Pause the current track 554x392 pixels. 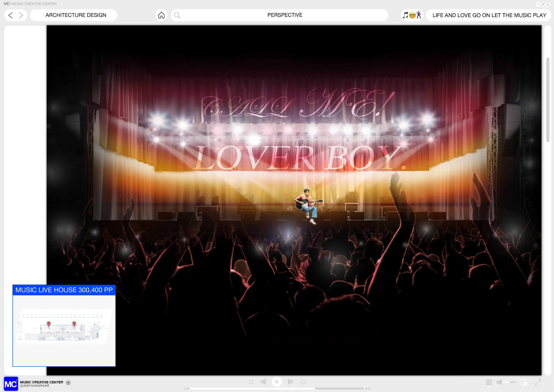coord(277,382)
